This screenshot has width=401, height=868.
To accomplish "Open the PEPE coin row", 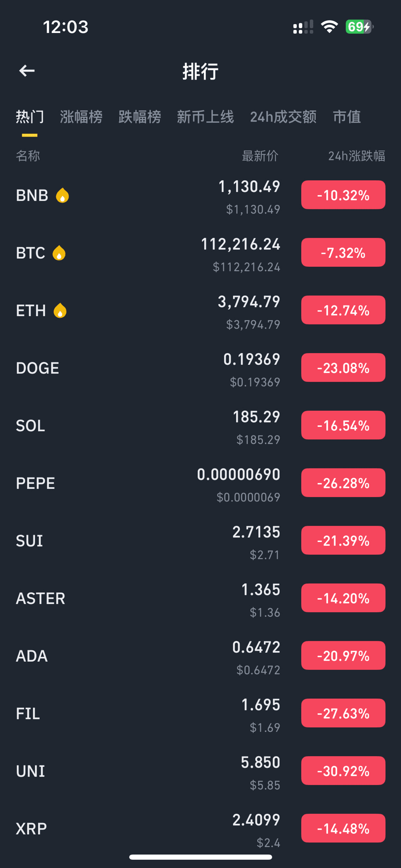I will [x=145, y=483].
